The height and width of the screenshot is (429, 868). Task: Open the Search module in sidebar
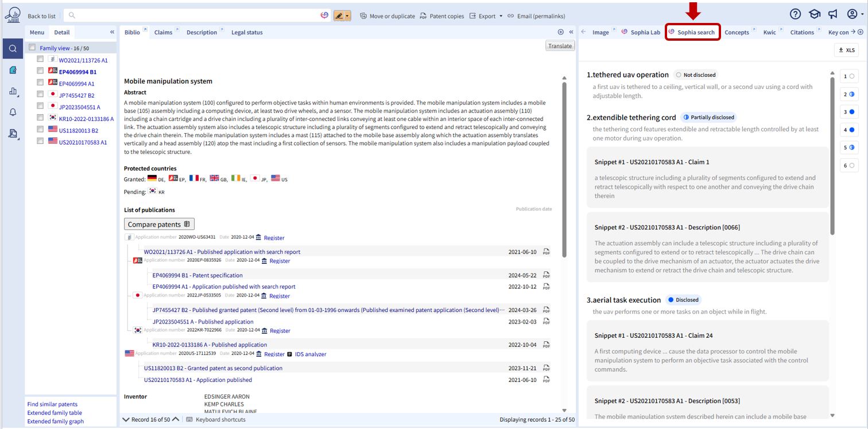(x=13, y=49)
